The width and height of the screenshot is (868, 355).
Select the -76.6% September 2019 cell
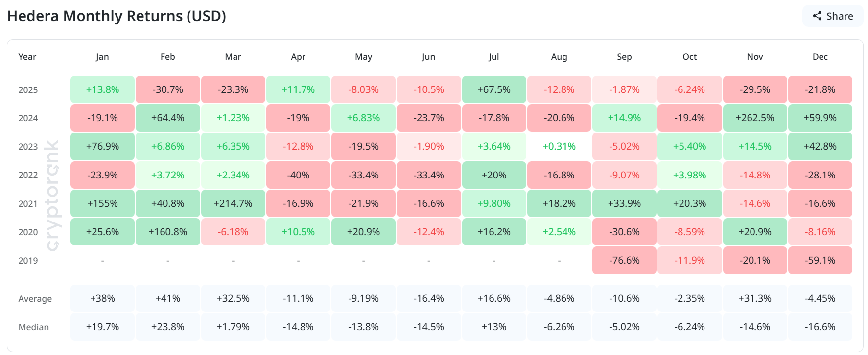pyautogui.click(x=624, y=260)
